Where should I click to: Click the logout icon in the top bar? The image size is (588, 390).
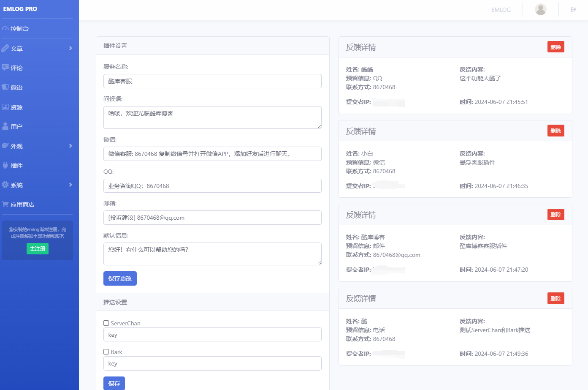pyautogui.click(x=573, y=9)
